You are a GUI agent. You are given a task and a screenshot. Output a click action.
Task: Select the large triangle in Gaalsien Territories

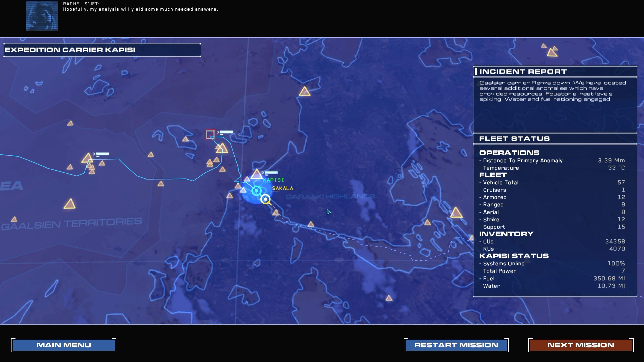click(70, 204)
